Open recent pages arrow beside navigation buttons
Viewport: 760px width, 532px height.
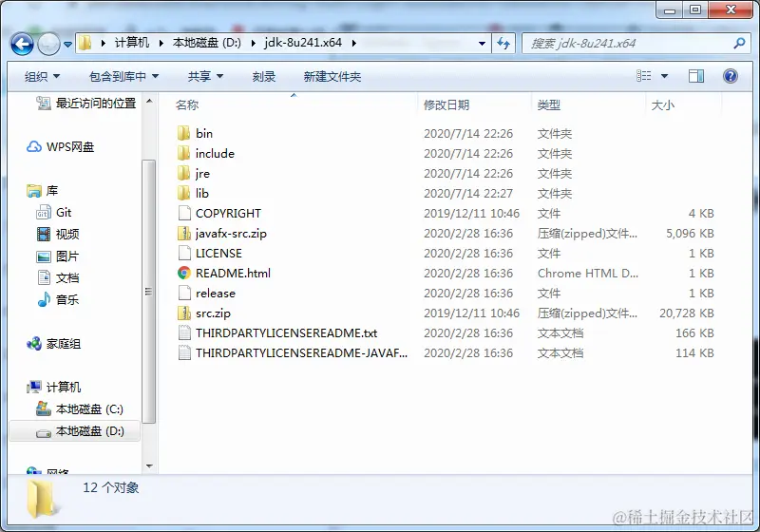tap(67, 45)
